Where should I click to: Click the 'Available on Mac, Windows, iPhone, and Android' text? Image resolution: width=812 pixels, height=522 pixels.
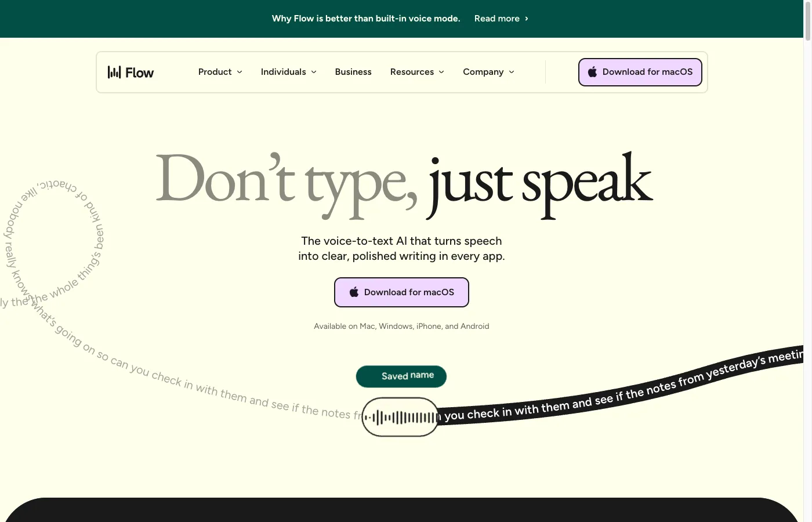pos(401,327)
